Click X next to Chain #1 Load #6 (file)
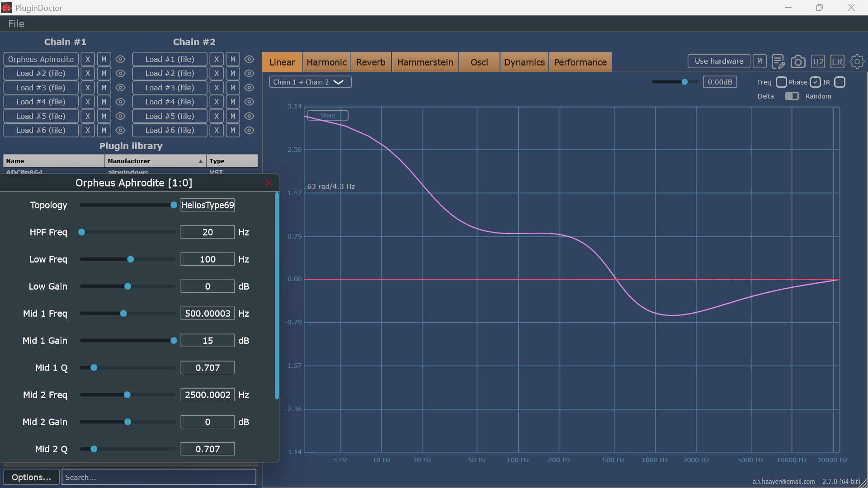The height and width of the screenshot is (488, 868). pyautogui.click(x=88, y=130)
